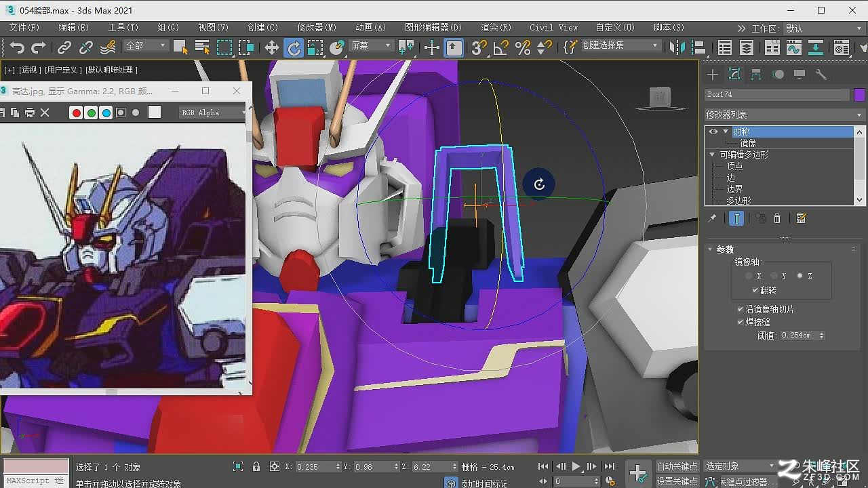Screen dimensions: 868x488
Task: Collapse the 对称 modifier tree arrow
Action: pos(726,131)
